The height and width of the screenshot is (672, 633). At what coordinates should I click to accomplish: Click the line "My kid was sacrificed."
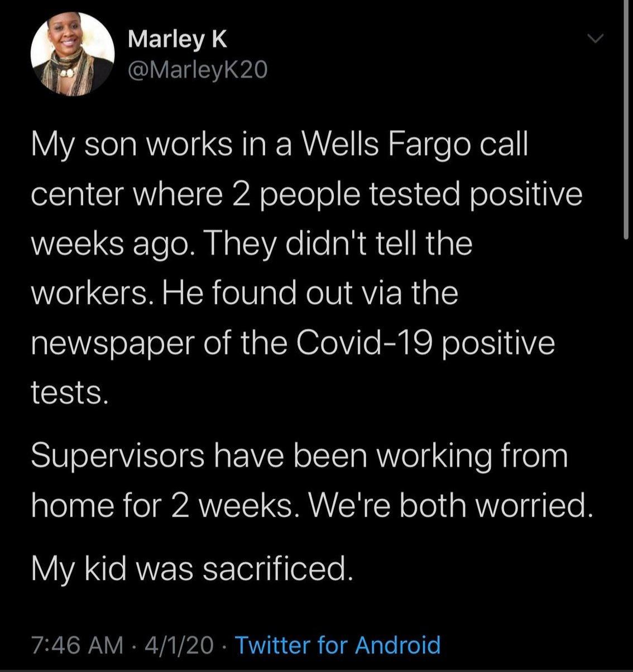(x=193, y=568)
